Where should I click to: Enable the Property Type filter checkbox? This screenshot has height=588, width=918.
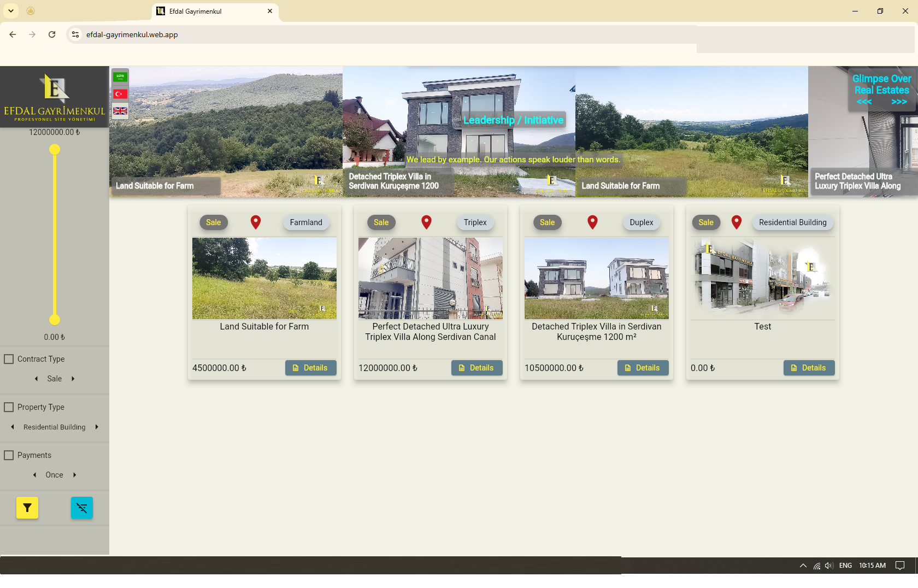tap(9, 407)
